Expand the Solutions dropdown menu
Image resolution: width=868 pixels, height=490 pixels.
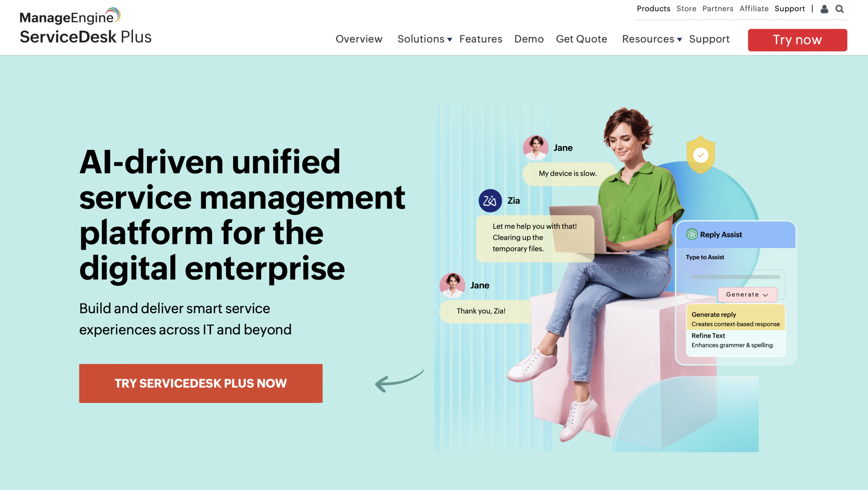pos(425,39)
